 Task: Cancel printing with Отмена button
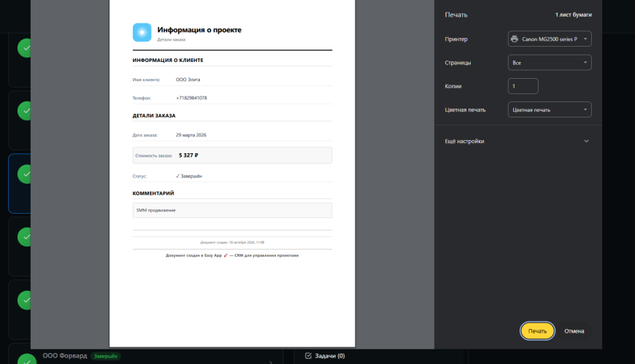coord(574,330)
